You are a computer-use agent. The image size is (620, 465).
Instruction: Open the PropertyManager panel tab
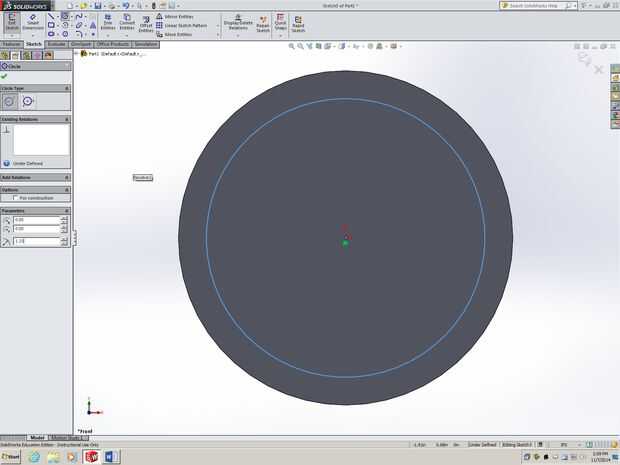click(15, 55)
